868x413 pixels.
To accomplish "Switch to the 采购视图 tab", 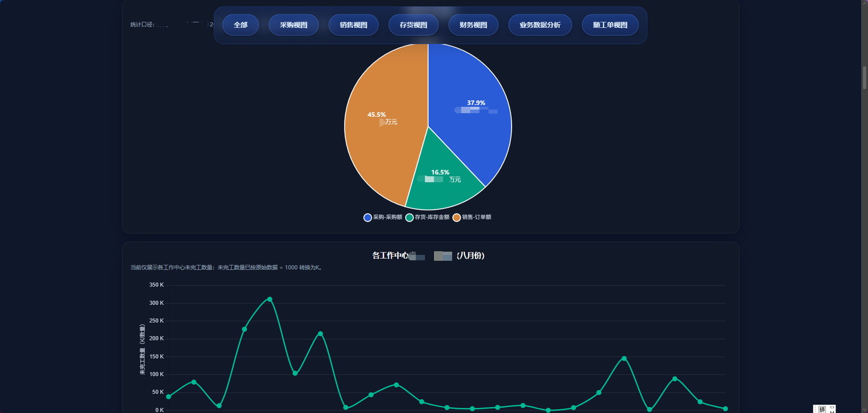I will click(x=293, y=25).
